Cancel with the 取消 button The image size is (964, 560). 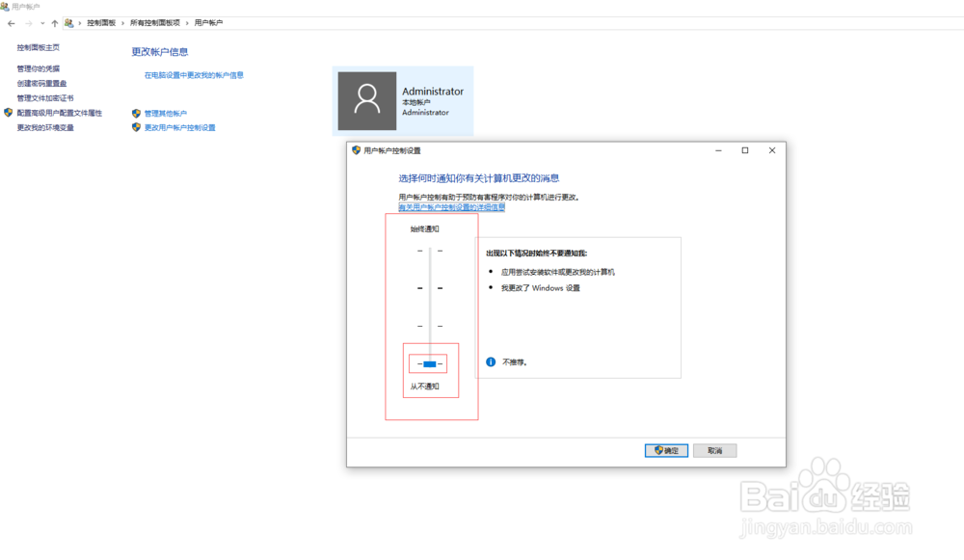[x=714, y=450]
